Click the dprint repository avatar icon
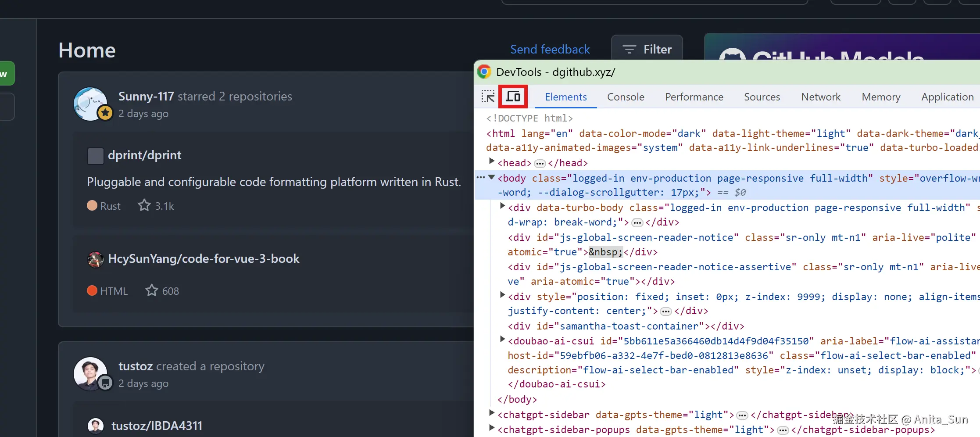This screenshot has height=437, width=980. (x=95, y=156)
